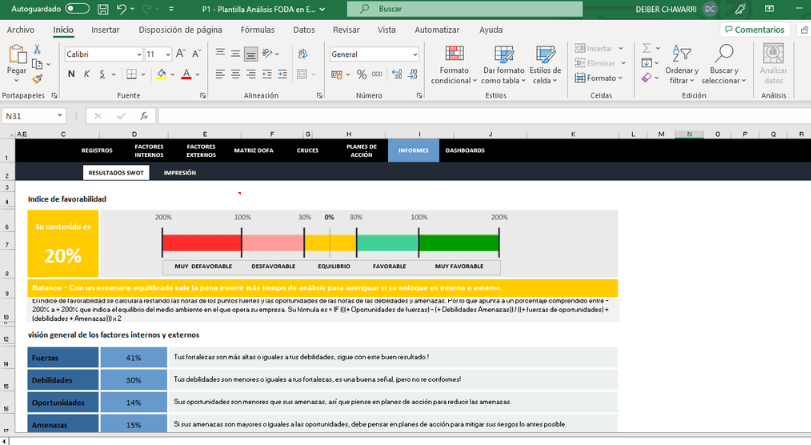Screen dimensions: 811x445
Task: Open the Fórmulas ribbon tab
Action: coord(258,30)
